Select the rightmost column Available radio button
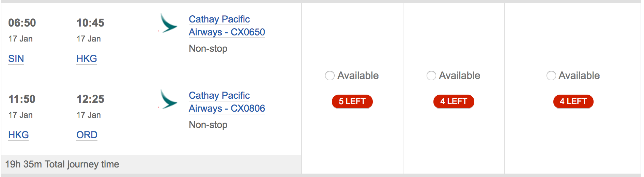This screenshot has width=644, height=177. 551,76
